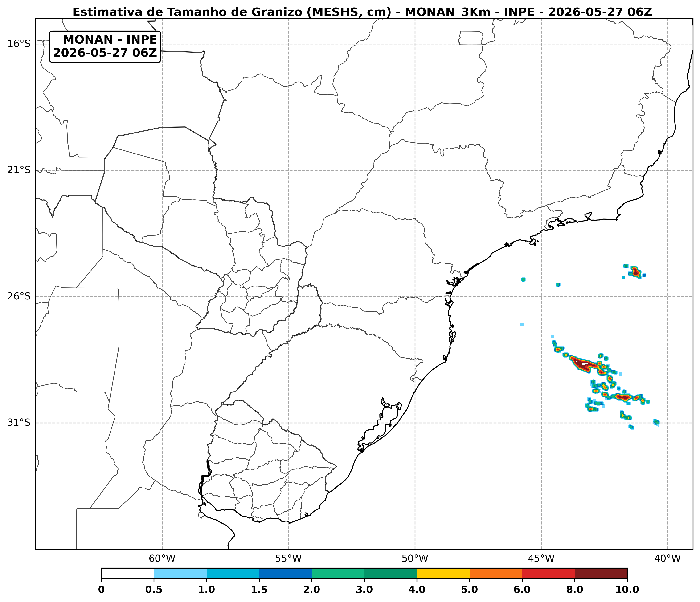Click the 45°W longitude axis label
Screen dimensions: 700x602
541,559
